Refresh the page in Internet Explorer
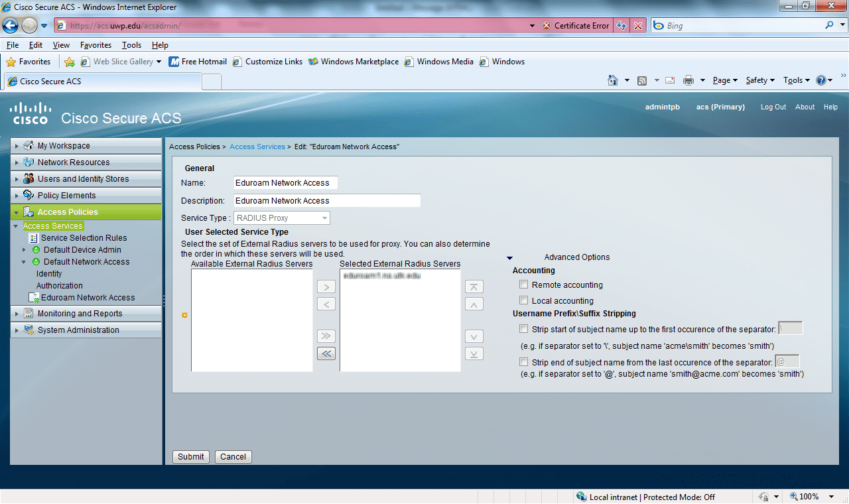This screenshot has height=504, width=849. click(x=621, y=26)
